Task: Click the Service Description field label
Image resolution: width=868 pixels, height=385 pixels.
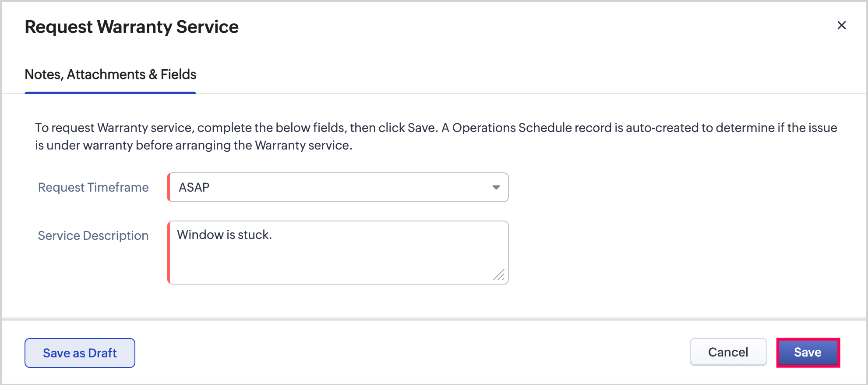Action: click(x=93, y=235)
